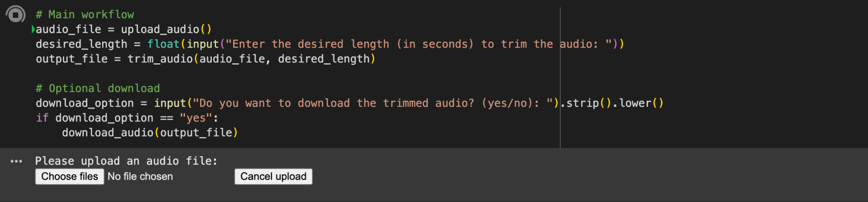The width and height of the screenshot is (868, 202).
Task: Click the 'Please upload an audio file:' output text
Action: coord(126,161)
